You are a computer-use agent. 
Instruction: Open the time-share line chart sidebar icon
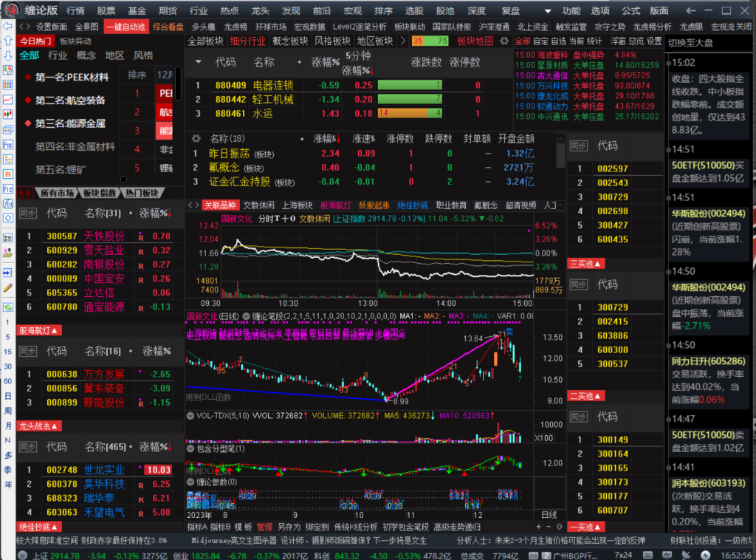[7, 100]
